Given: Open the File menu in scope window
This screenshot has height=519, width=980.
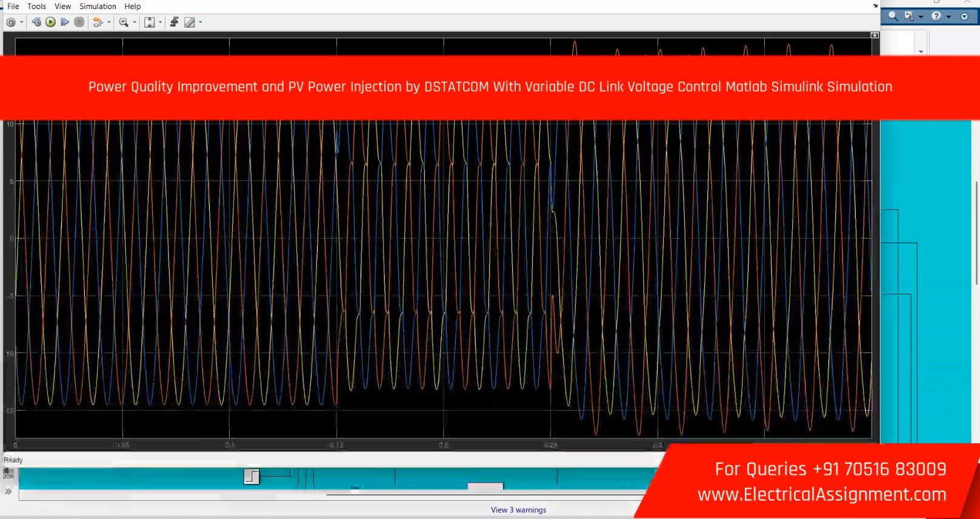Looking at the screenshot, I should click(13, 6).
